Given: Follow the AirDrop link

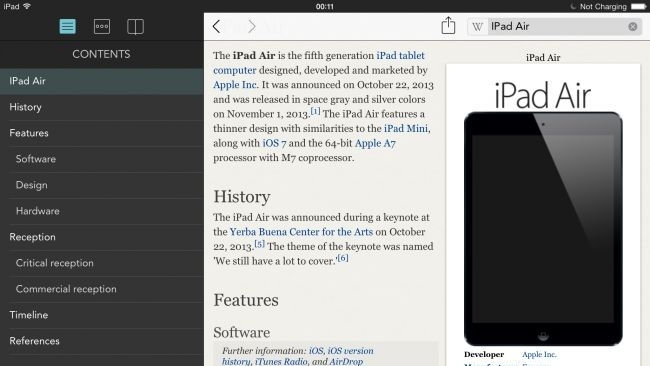Looking at the screenshot, I should pyautogui.click(x=346, y=361).
